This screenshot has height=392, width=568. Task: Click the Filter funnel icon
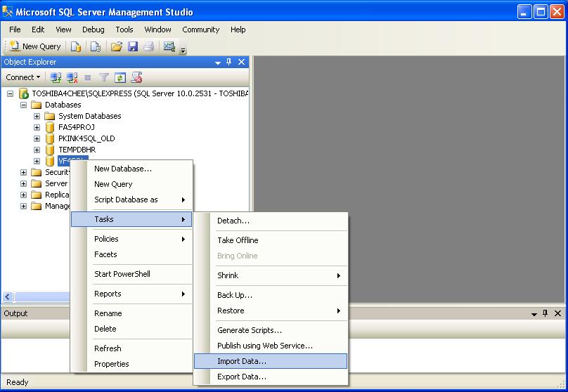104,77
